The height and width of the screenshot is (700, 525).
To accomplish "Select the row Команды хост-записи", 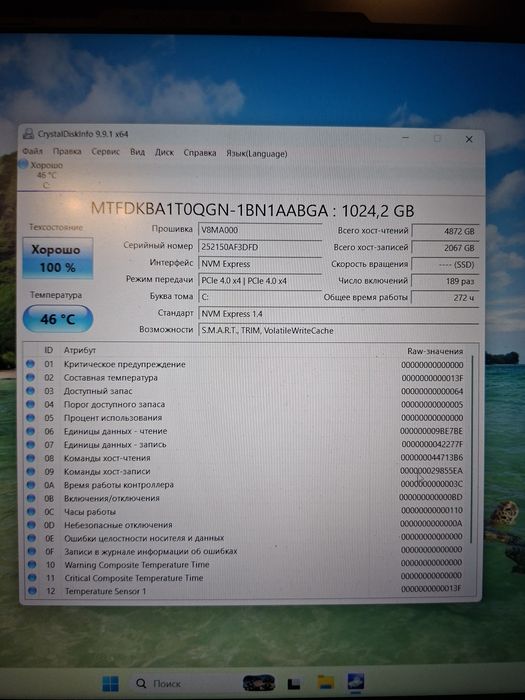I will point(245,471).
